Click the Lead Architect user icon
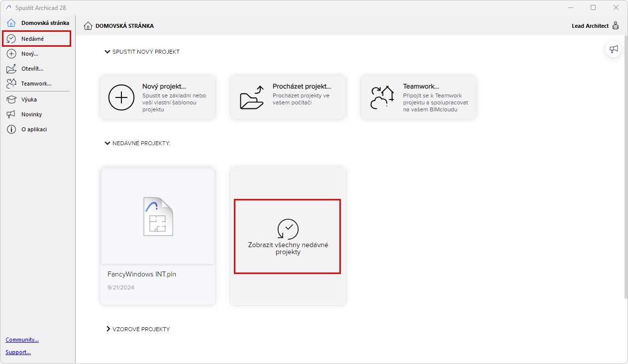This screenshot has height=364, width=628. point(616,26)
